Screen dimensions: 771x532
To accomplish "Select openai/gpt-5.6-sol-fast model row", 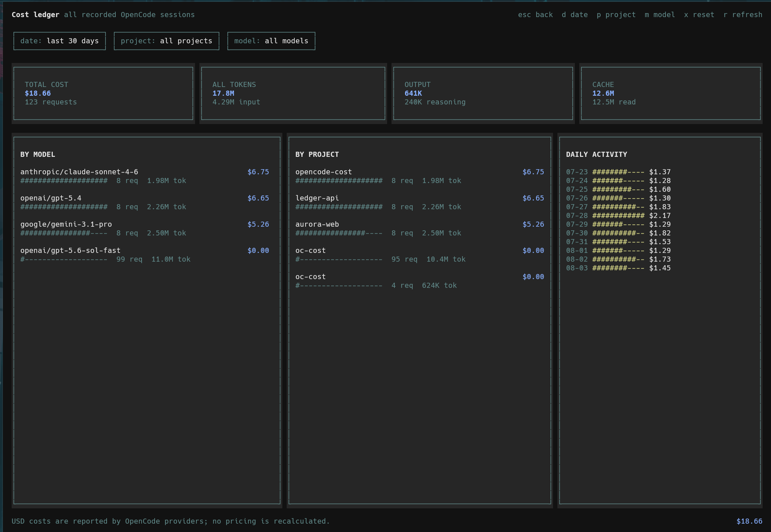I will click(145, 255).
